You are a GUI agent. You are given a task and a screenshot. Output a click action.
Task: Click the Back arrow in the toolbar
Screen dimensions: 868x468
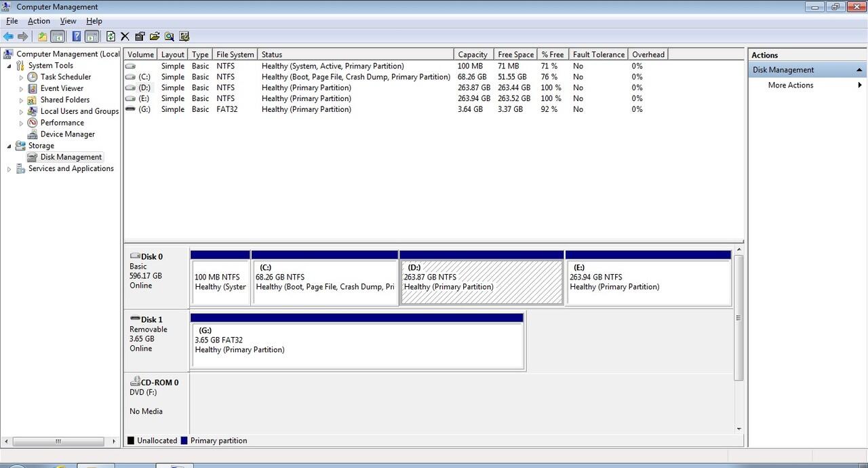8,37
